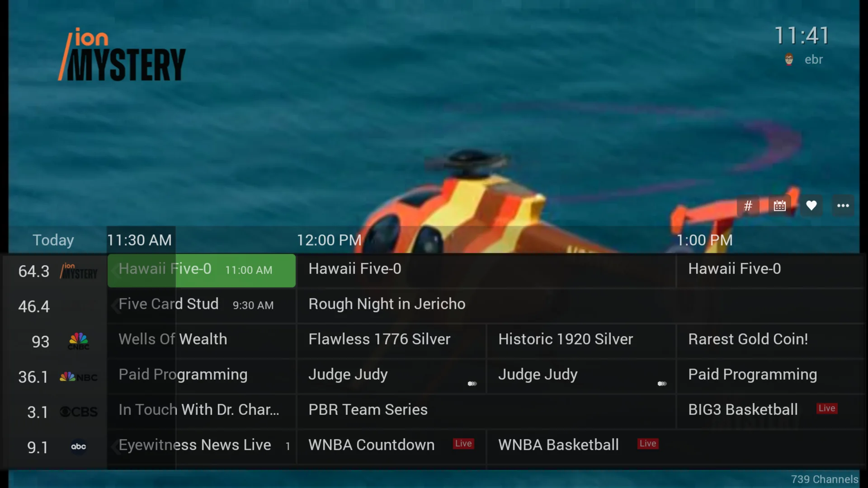Select Five Card Stud 9:30 AM program
Image resolution: width=868 pixels, height=488 pixels.
(202, 306)
